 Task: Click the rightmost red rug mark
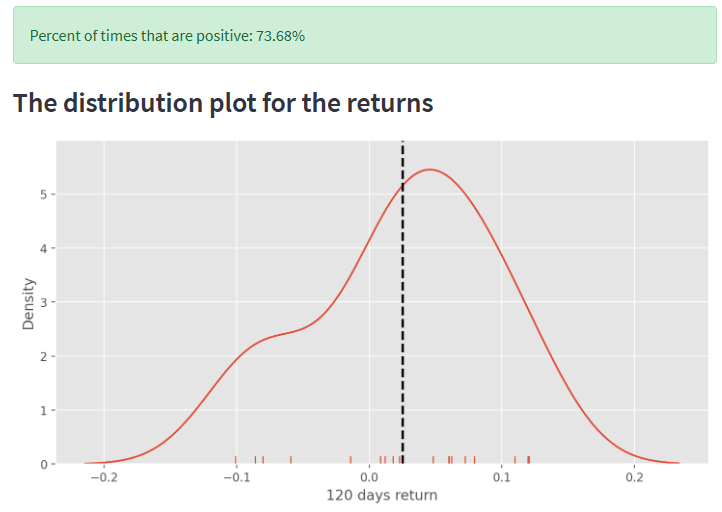(528, 460)
